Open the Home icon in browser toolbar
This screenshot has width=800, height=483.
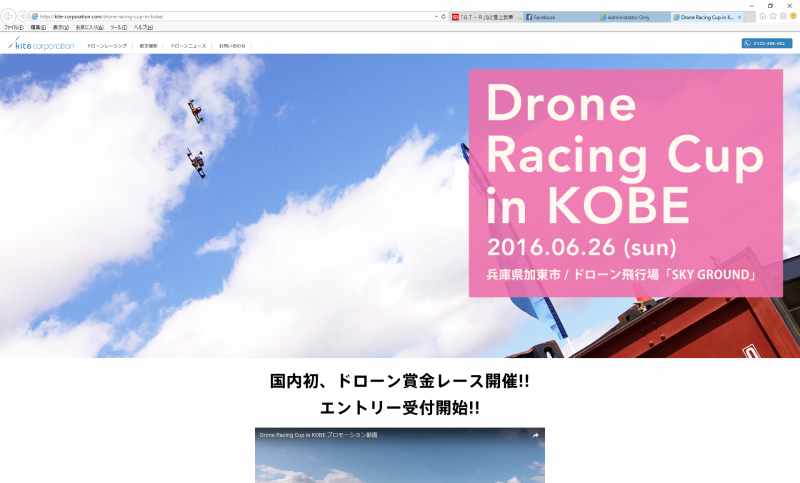[x=763, y=17]
